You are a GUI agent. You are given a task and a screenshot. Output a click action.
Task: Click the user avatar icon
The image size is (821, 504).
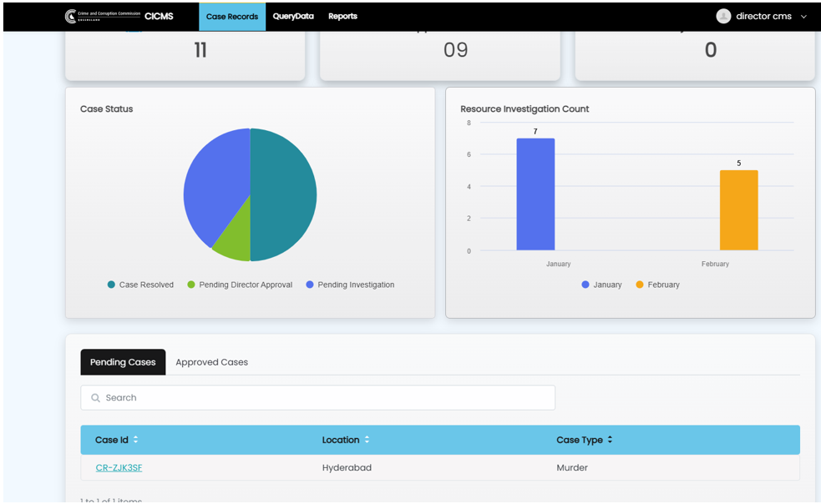click(x=723, y=16)
